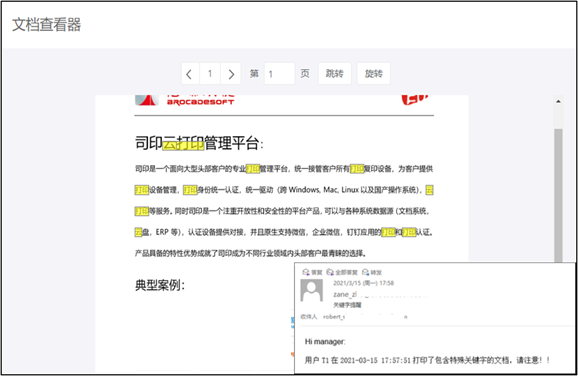Click Windows, Mac, Linux text in paragraph
578x376 pixels.
(x=324, y=190)
